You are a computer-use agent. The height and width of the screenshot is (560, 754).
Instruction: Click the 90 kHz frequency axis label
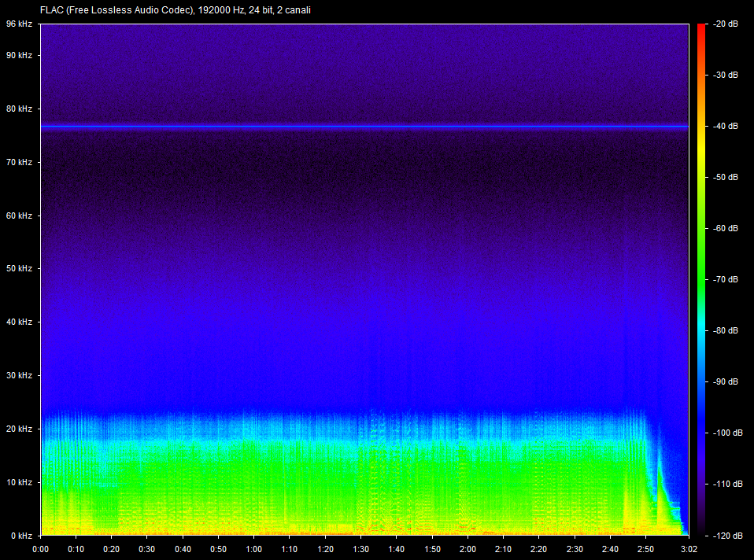coord(19,55)
